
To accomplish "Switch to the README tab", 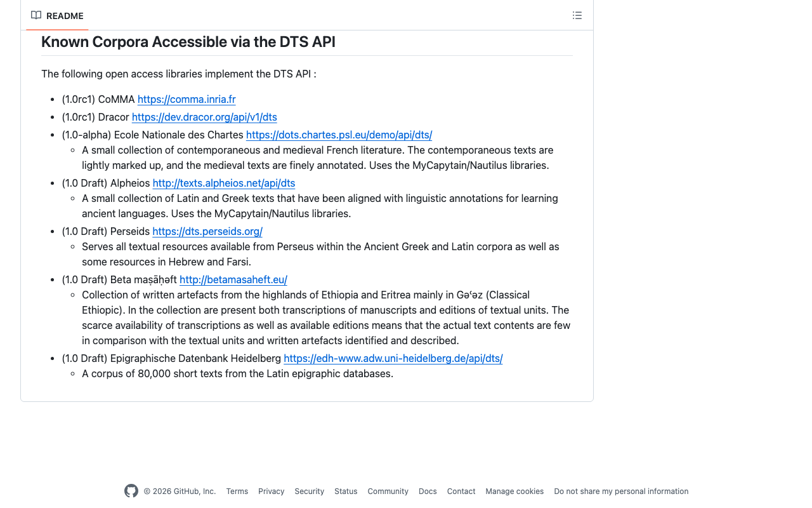I will 63,15.
